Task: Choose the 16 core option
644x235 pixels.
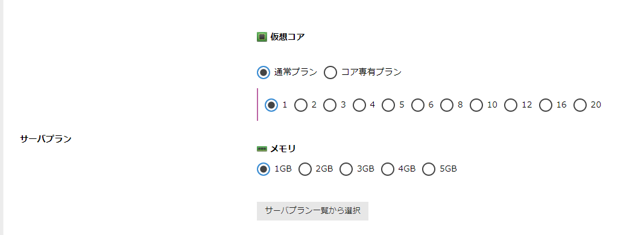Action: click(546, 105)
